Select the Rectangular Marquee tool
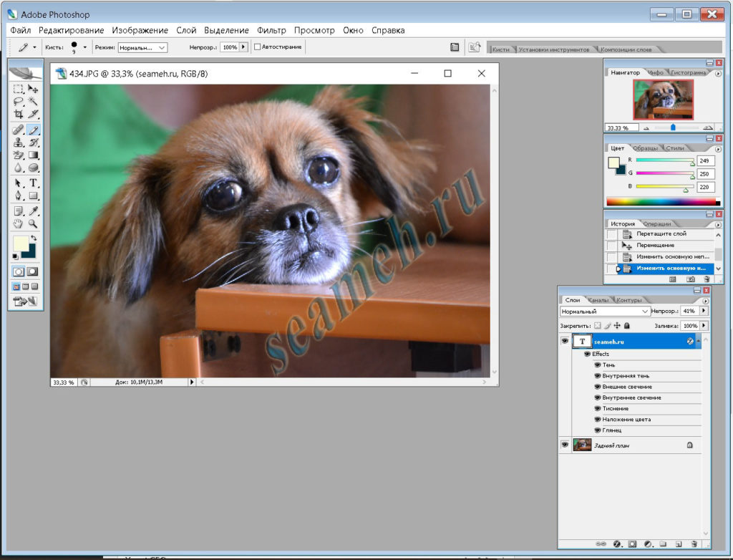 [18, 89]
